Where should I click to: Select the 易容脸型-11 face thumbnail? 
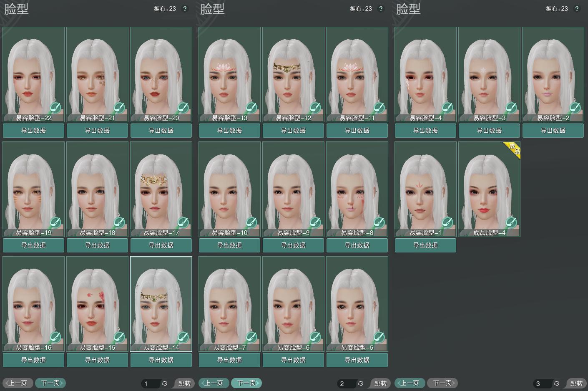coord(357,74)
